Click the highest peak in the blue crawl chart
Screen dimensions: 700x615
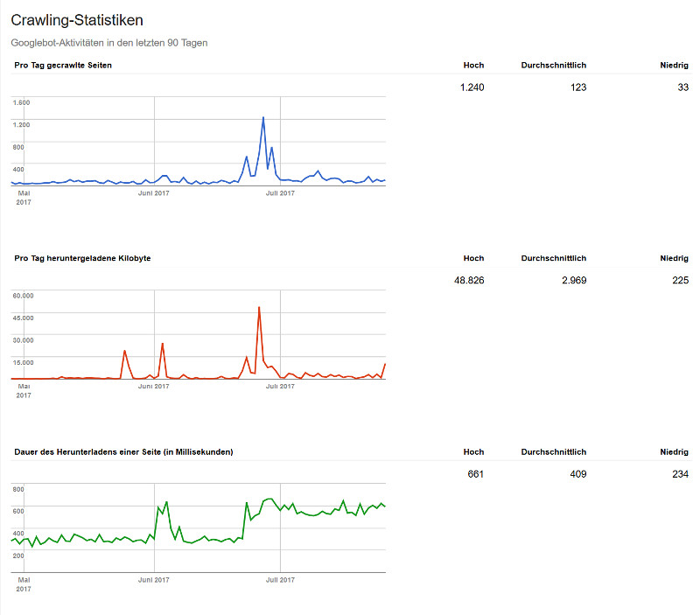coord(262,115)
